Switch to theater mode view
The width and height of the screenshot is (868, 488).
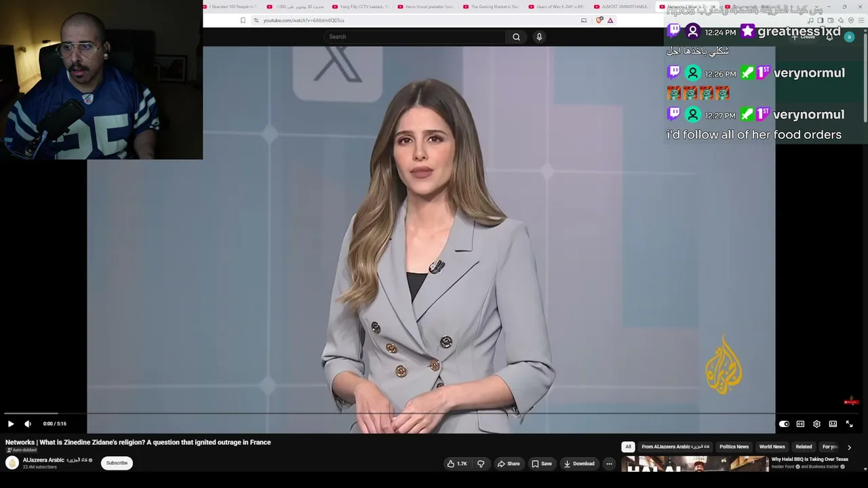(x=833, y=424)
